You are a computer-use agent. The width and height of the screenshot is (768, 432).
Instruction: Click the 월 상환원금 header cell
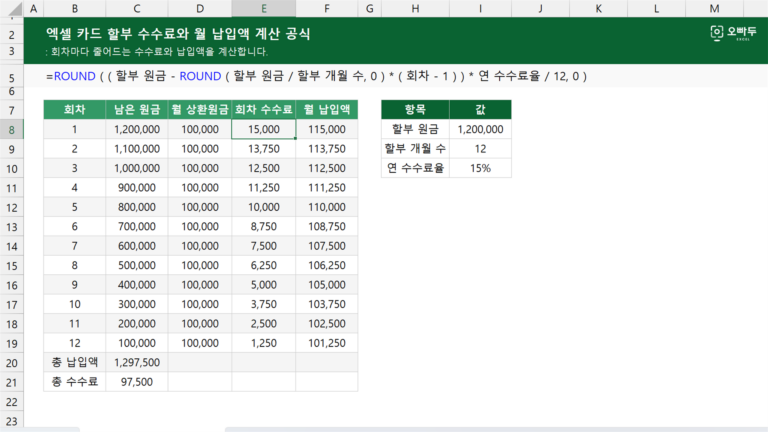click(200, 110)
